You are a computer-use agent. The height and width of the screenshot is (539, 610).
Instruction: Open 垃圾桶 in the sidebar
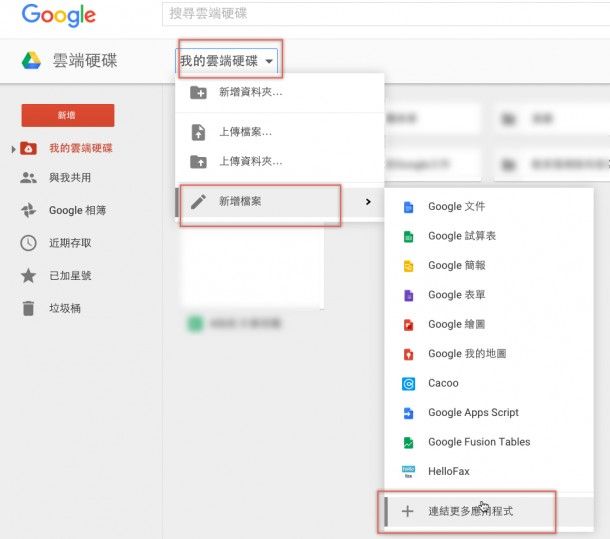coord(65,308)
